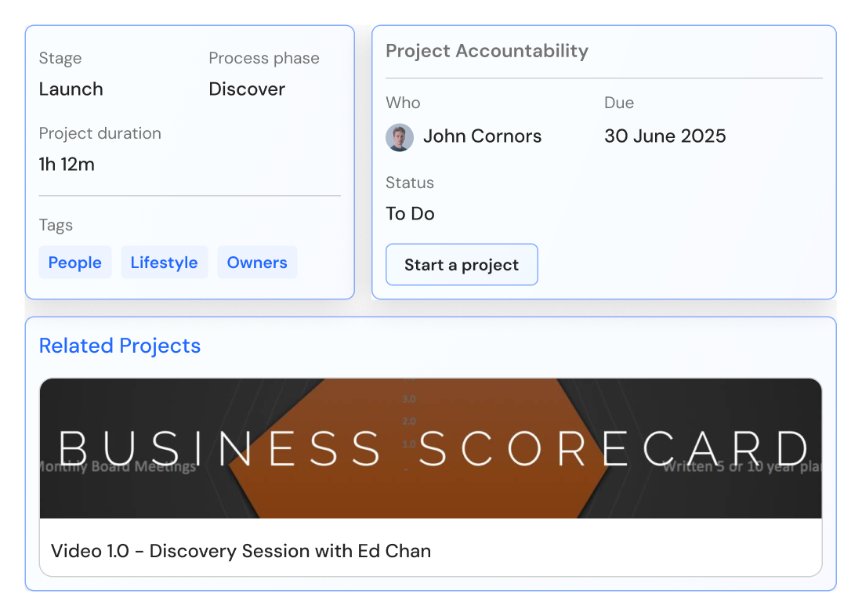Click the To Do status value
The image size is (862, 616).
pos(410,213)
